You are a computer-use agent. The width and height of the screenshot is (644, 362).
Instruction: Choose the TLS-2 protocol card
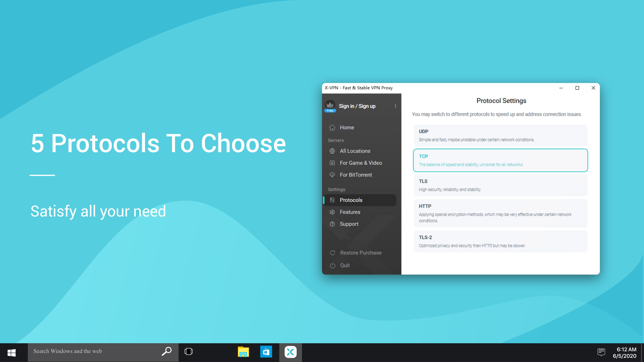pos(500,241)
